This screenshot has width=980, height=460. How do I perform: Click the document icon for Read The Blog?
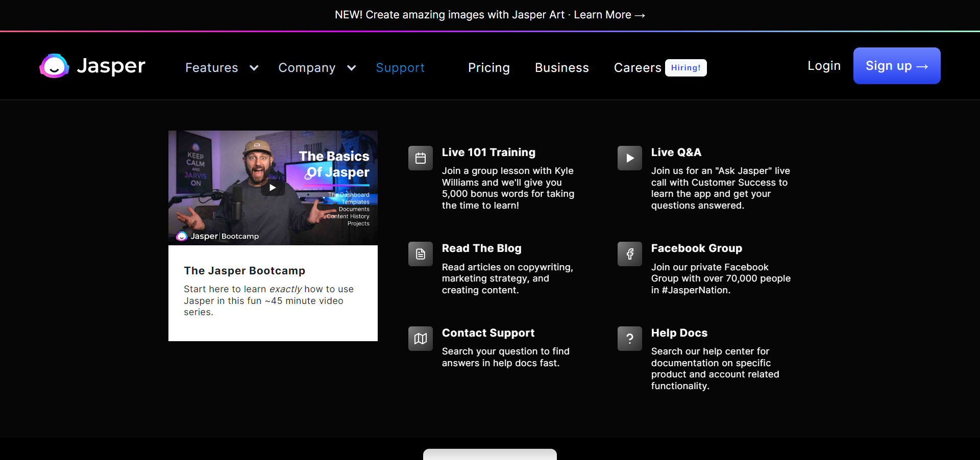(420, 254)
